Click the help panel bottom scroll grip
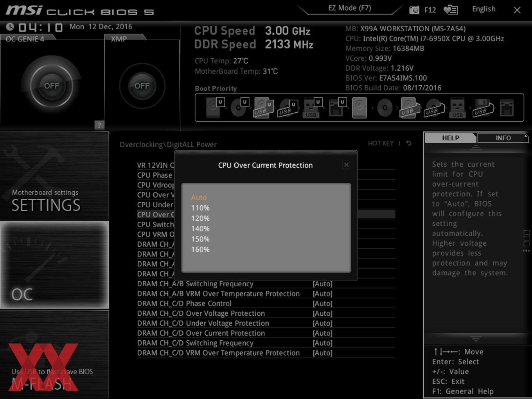Viewport: 532px width, 399px height. click(x=476, y=338)
